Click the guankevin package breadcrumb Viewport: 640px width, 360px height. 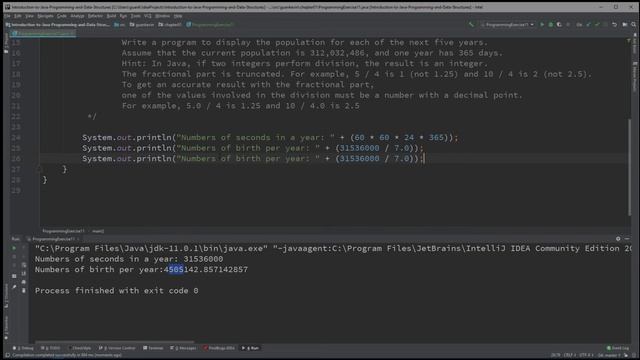coord(142,25)
